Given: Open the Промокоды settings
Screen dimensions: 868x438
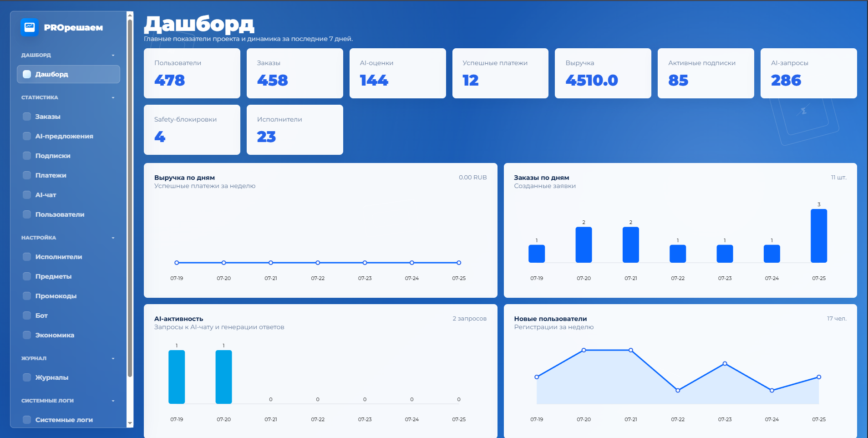Looking at the screenshot, I should tap(68, 296).
